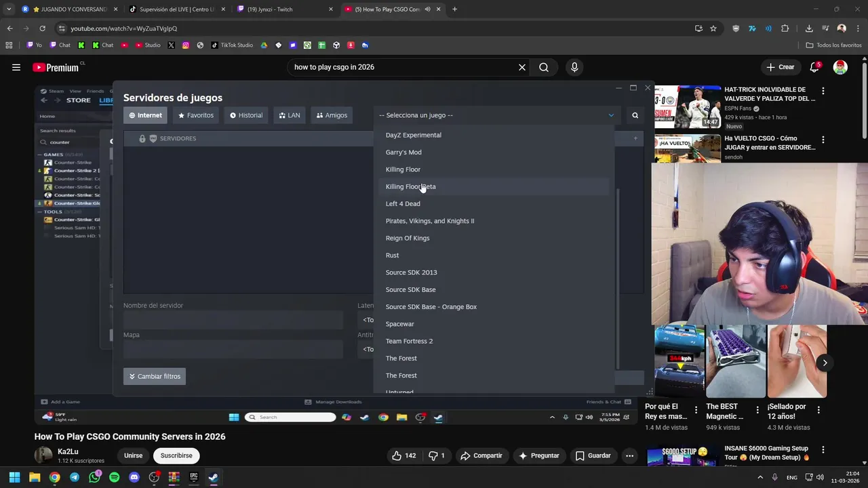Open Discord from the Windows taskbar

tap(134, 477)
